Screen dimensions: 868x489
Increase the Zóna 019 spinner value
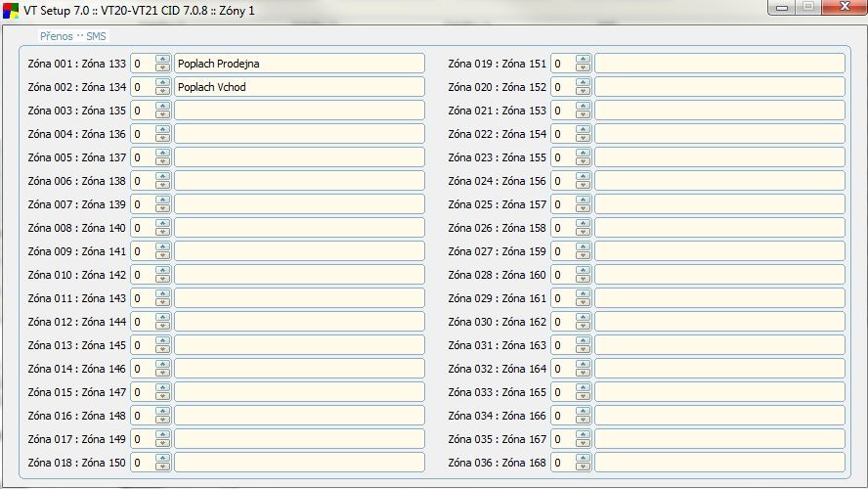(584, 60)
